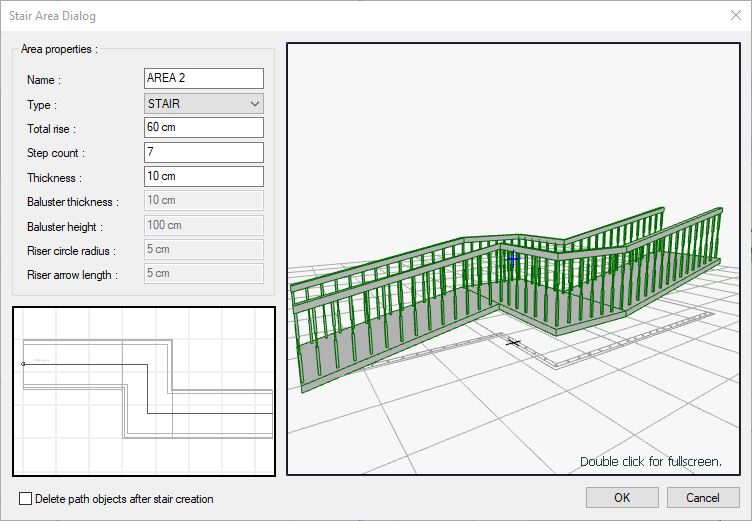Click the Baluster height field
The width and height of the screenshot is (752, 521).
click(204, 226)
